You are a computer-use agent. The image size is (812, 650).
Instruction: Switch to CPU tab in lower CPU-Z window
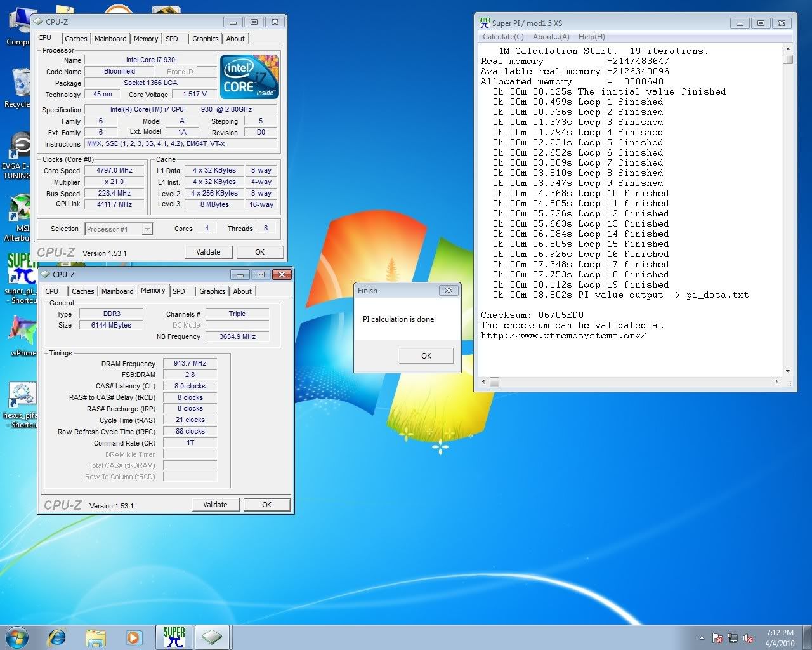52,291
